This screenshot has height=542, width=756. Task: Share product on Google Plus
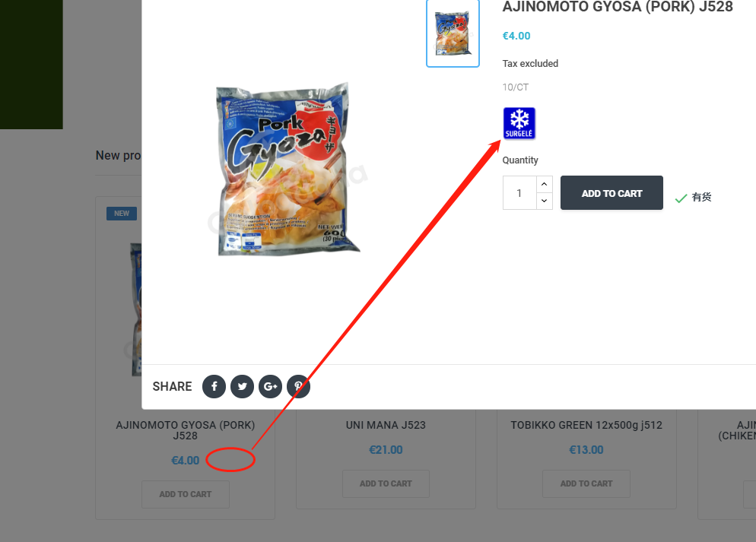pyautogui.click(x=271, y=386)
